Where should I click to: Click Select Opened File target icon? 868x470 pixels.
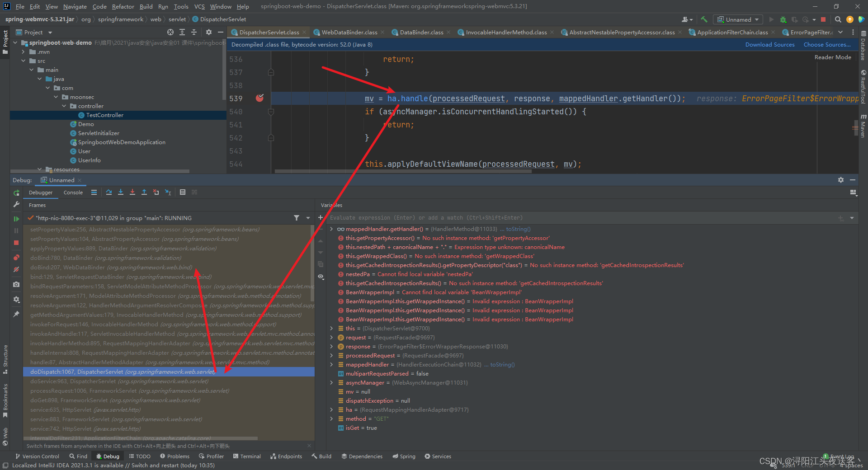tap(170, 32)
